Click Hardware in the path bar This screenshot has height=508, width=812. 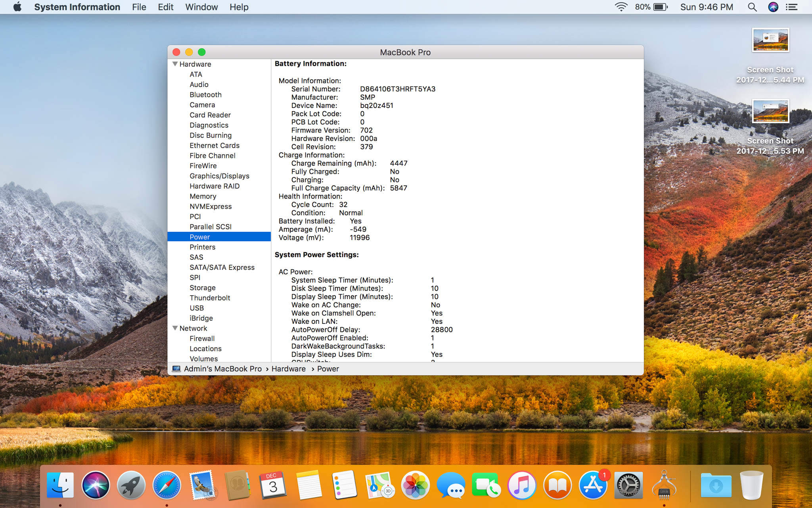click(288, 369)
